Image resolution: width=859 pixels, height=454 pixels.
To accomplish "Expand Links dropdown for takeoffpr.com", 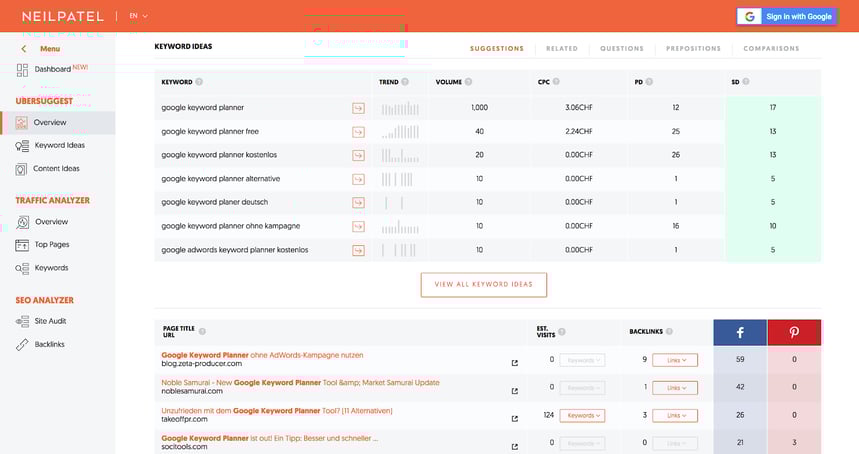I will [x=675, y=416].
